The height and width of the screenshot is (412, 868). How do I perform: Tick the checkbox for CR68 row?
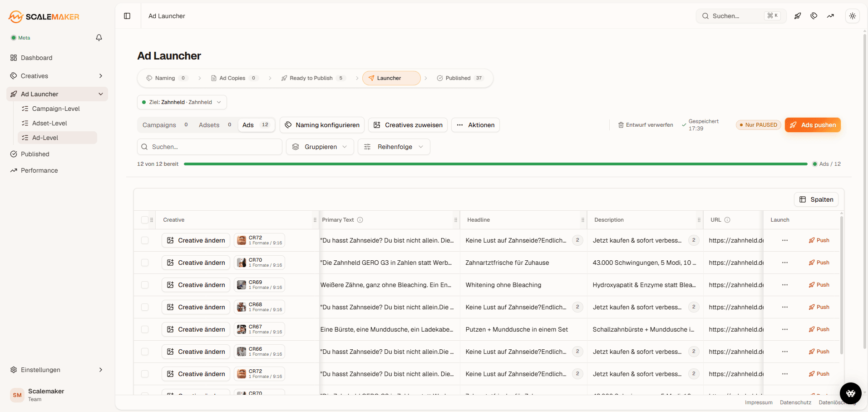(145, 307)
